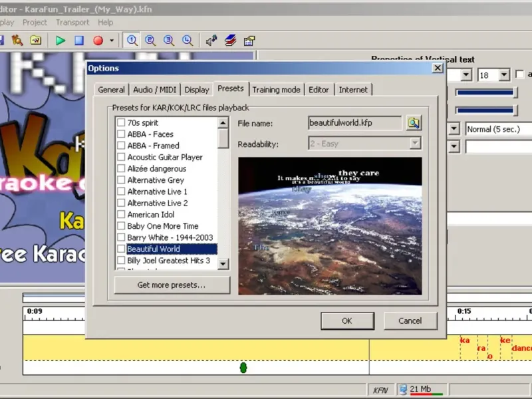532x399 pixels.
Task: Open the font size 18 dropdown
Action: tap(504, 75)
